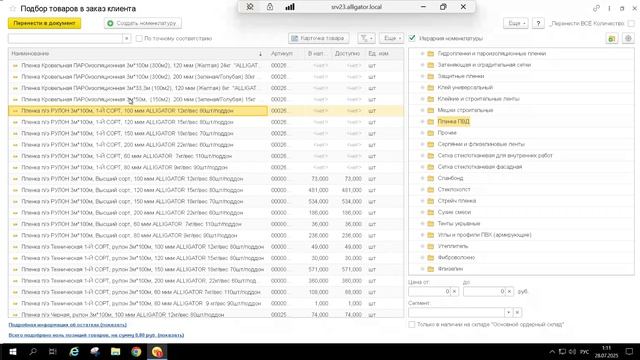Open the top-right "Еще" dropdown menu

click(x=516, y=24)
